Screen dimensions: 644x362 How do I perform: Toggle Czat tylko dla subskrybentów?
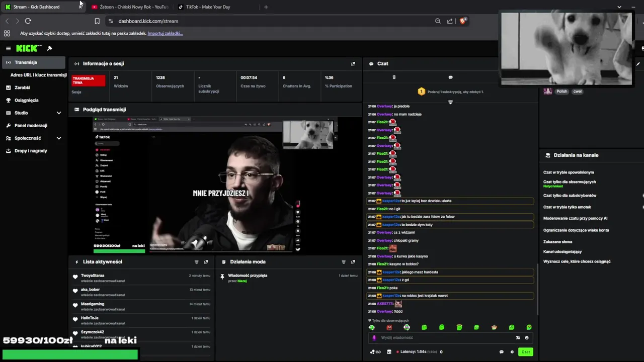tap(570, 196)
